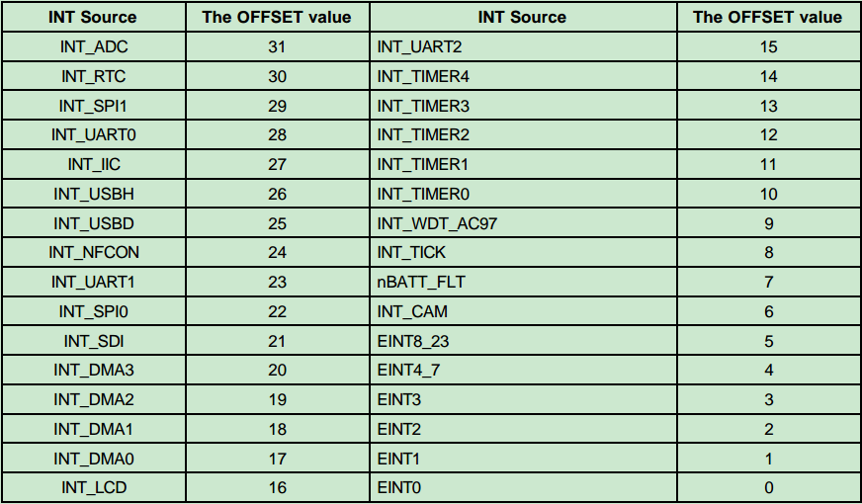This screenshot has width=862, height=504.
Task: Select the INT_WDT_AC97 cell
Action: click(x=437, y=223)
